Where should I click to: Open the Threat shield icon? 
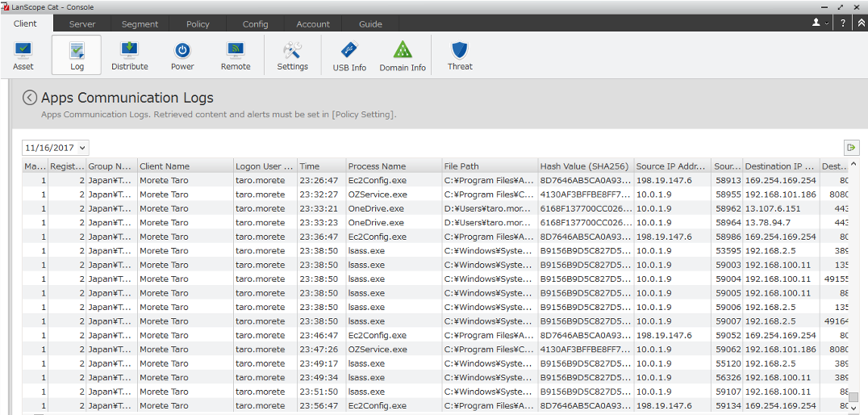[x=460, y=56]
